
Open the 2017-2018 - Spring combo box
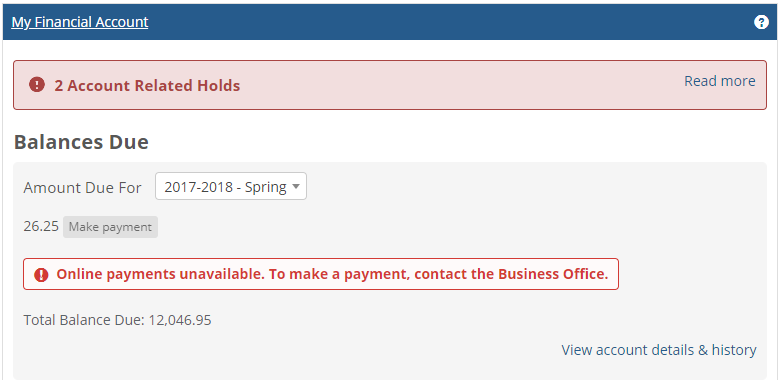[x=231, y=186]
